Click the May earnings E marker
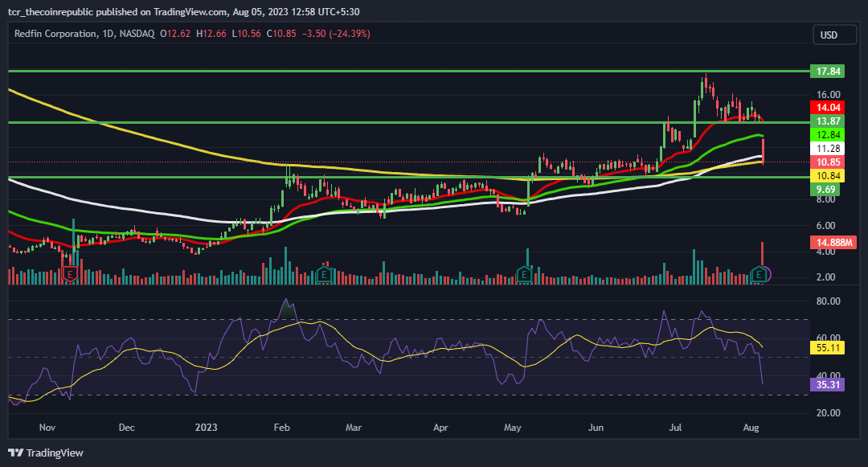The image size is (868, 467). click(524, 274)
